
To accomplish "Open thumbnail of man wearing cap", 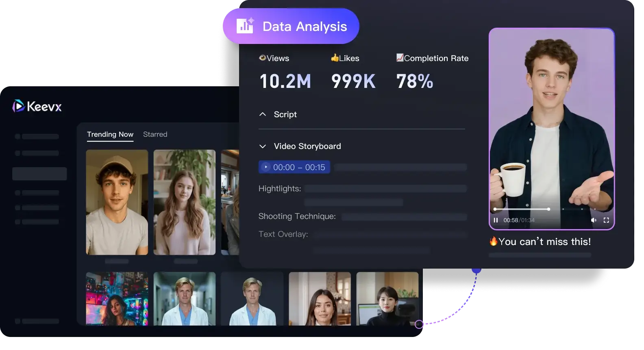I will pyautogui.click(x=117, y=202).
